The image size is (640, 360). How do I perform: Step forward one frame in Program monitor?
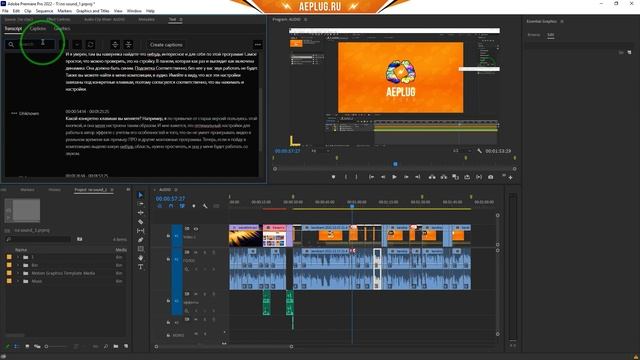point(406,177)
